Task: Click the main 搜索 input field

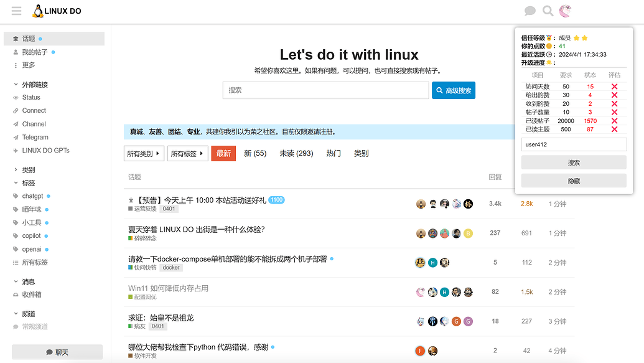Action: click(x=325, y=90)
